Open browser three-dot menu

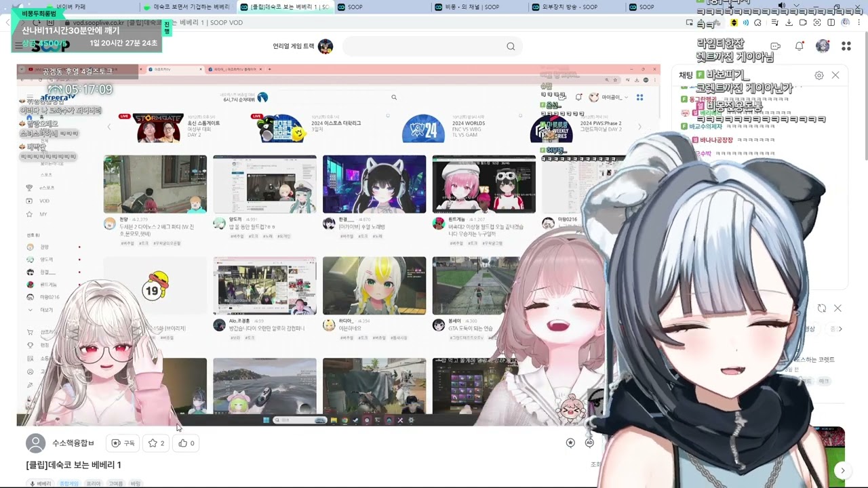[859, 22]
